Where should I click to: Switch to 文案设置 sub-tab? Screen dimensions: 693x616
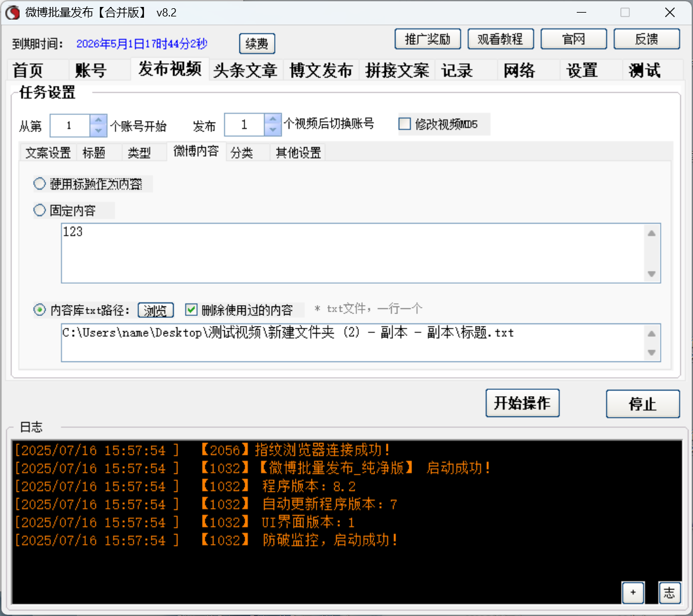click(x=48, y=152)
